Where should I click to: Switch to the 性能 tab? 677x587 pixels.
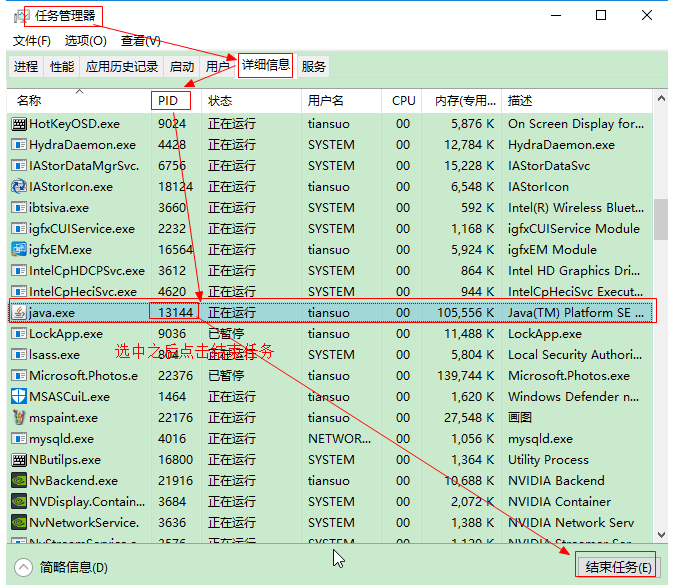pyautogui.click(x=62, y=66)
